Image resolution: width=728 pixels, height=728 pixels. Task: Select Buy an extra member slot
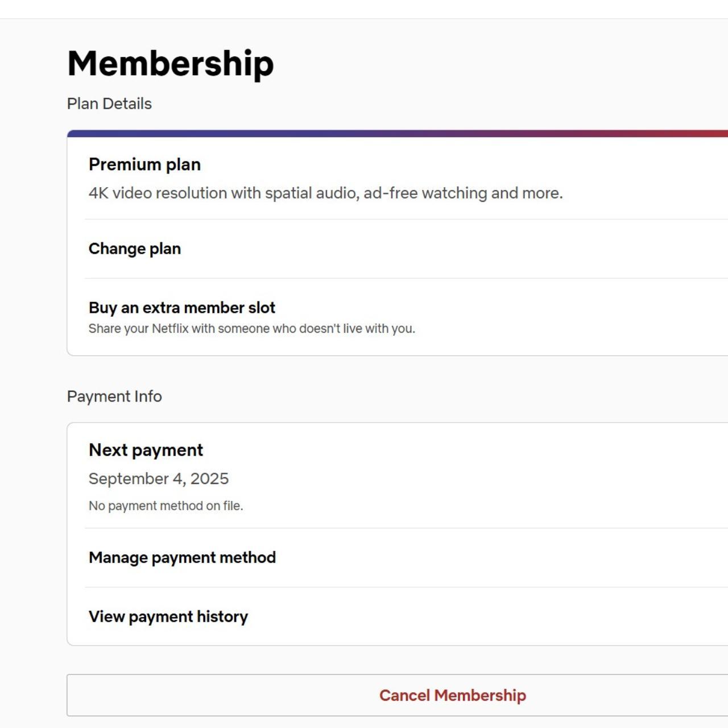181,307
